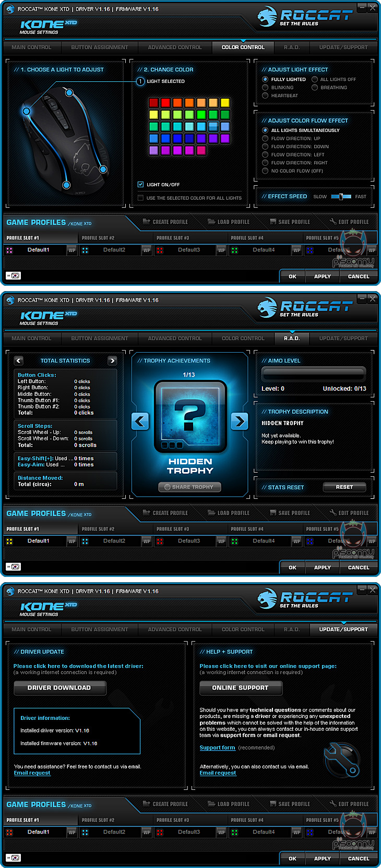Click WP button next to Default1 in Color Control window

(x=72, y=250)
